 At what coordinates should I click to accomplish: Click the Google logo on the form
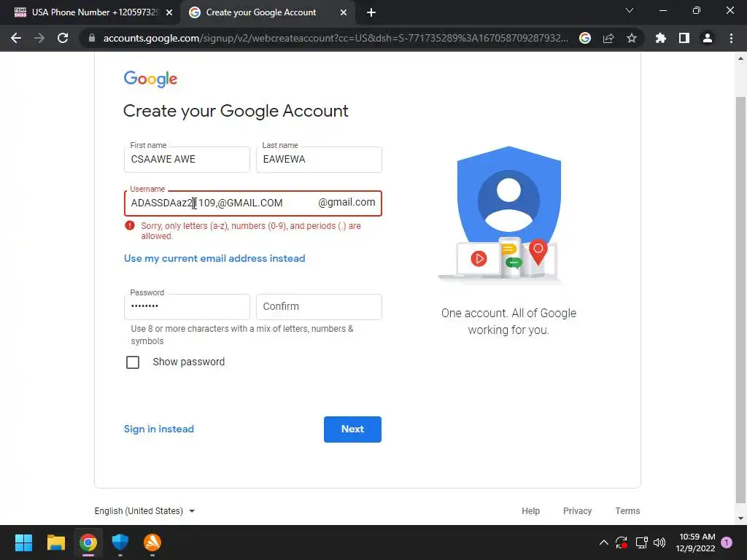pos(150,79)
